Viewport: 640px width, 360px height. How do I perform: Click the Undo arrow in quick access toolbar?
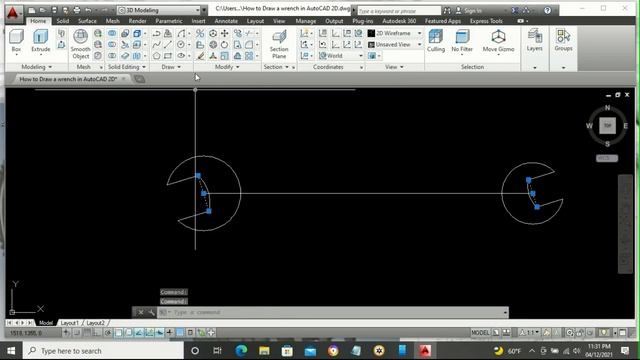click(x=88, y=10)
